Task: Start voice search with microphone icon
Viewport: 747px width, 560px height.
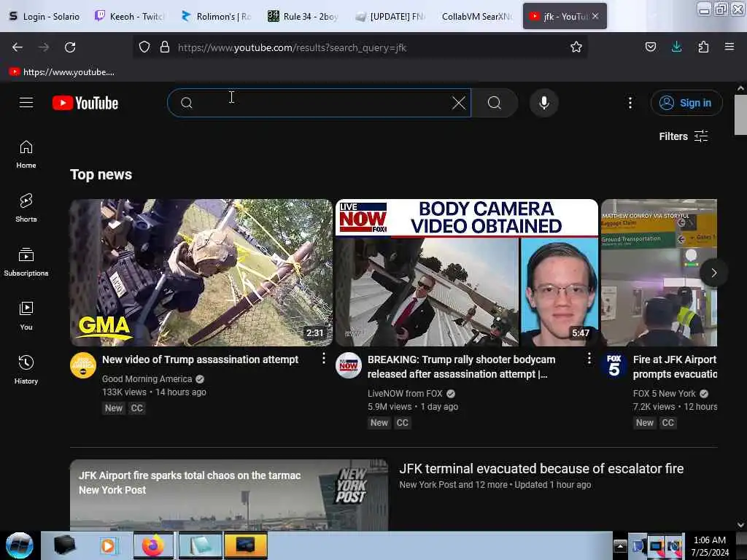Action: coord(543,103)
